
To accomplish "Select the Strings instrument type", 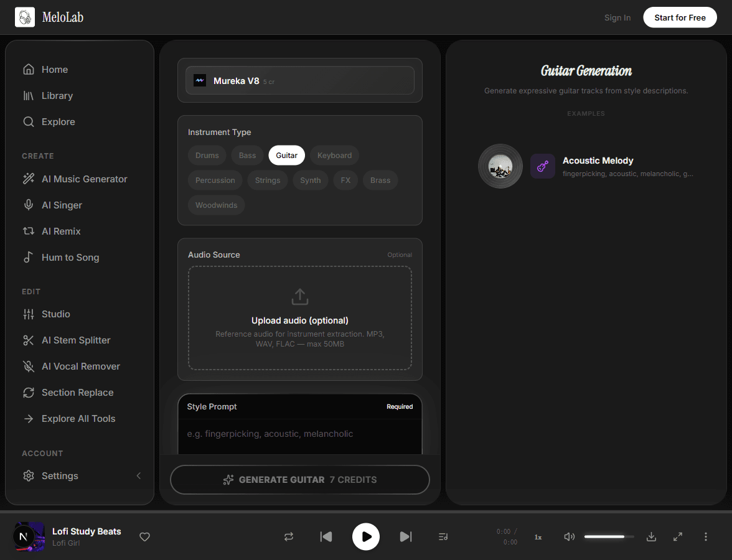I will [x=268, y=180].
